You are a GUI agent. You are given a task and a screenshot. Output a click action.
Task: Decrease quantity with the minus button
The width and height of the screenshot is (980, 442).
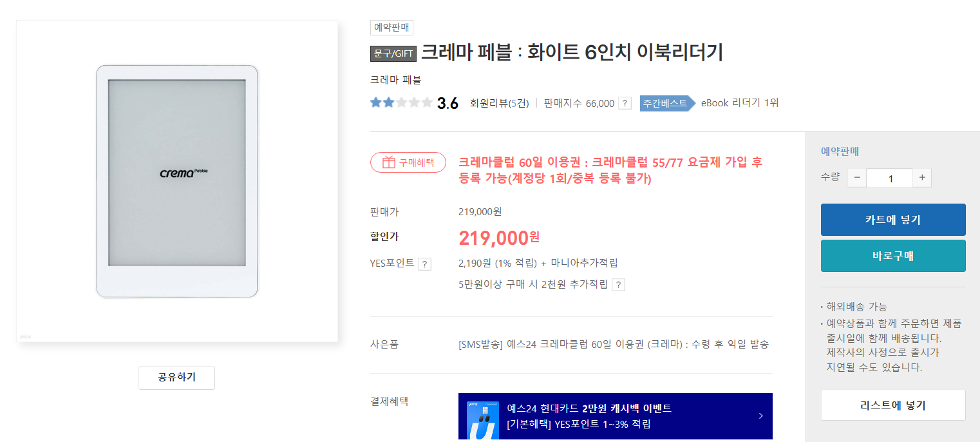857,178
